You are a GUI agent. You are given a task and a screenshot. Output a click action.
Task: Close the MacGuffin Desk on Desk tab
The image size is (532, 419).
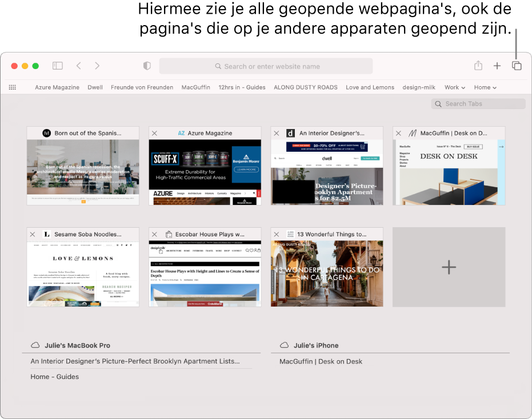pos(399,133)
